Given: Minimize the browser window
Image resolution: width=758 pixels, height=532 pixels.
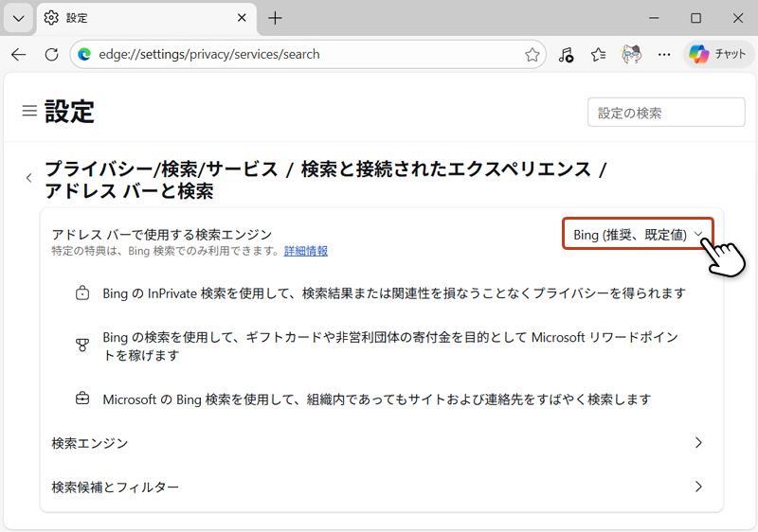Looking at the screenshot, I should [x=654, y=18].
